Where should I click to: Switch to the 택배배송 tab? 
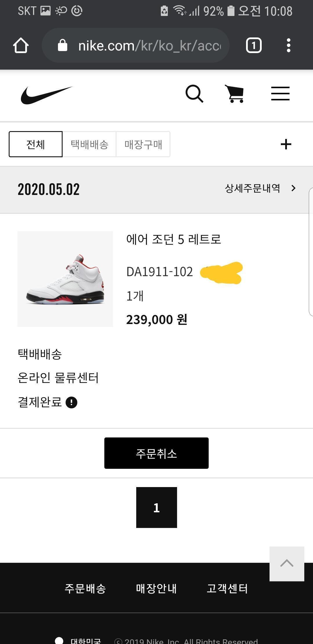89,144
